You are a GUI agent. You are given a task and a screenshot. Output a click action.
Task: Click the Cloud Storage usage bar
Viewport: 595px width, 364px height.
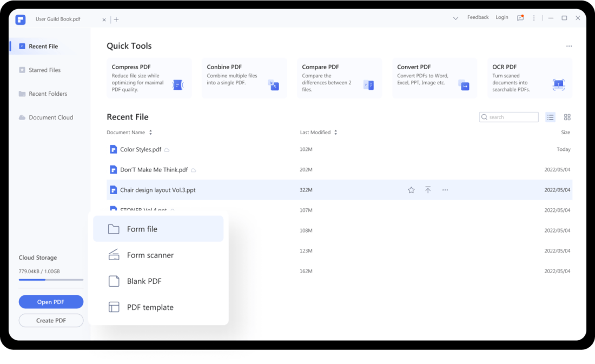[x=51, y=280]
